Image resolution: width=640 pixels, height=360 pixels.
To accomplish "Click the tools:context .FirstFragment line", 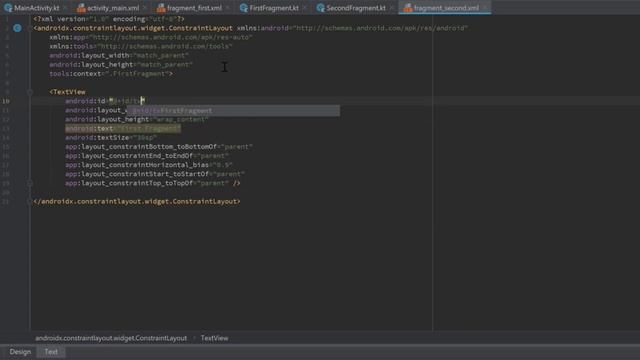I will tap(111, 73).
